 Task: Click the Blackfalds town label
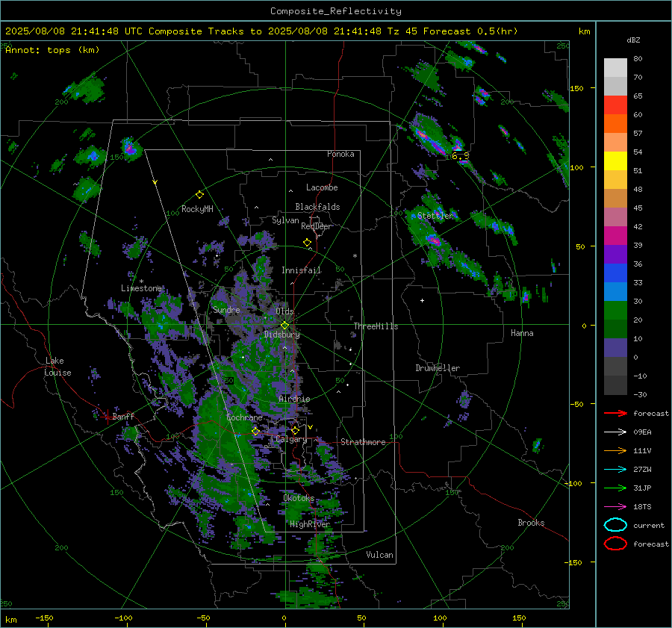(317, 207)
